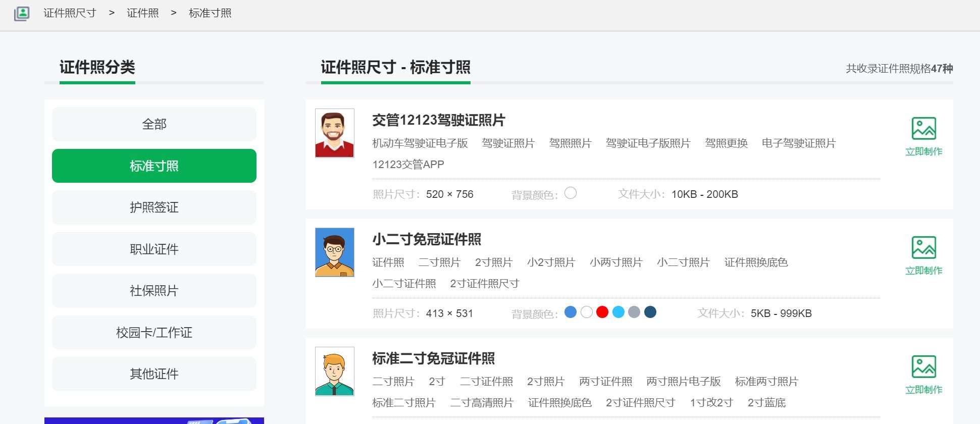Open the blond man white background thumbnail
This screenshot has height=424, width=980.
334,372
